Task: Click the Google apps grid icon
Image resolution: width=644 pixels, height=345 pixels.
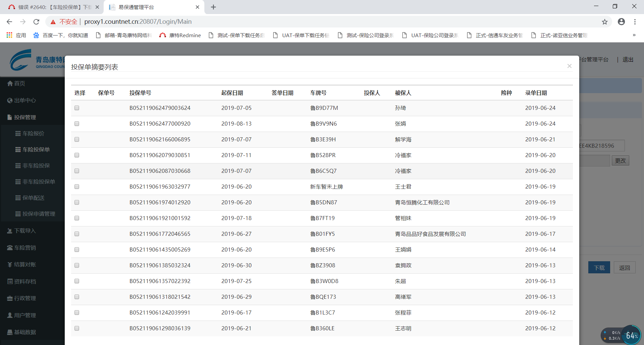Action: coord(9,35)
